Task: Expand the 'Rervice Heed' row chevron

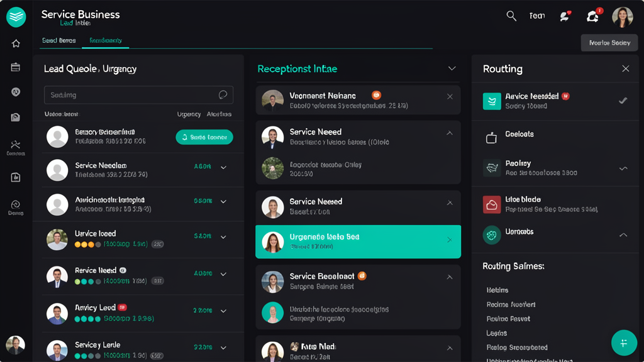Action: [223, 274]
